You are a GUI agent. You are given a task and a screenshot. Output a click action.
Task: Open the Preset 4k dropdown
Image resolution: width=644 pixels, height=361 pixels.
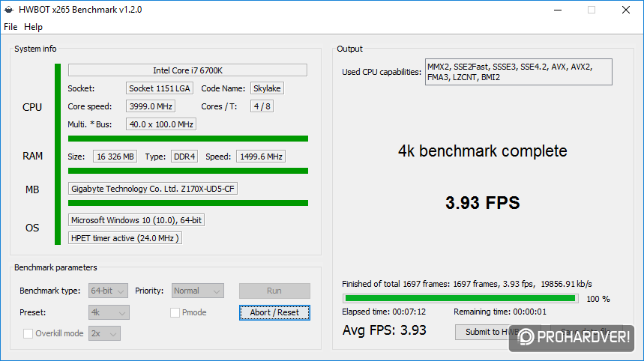point(109,312)
